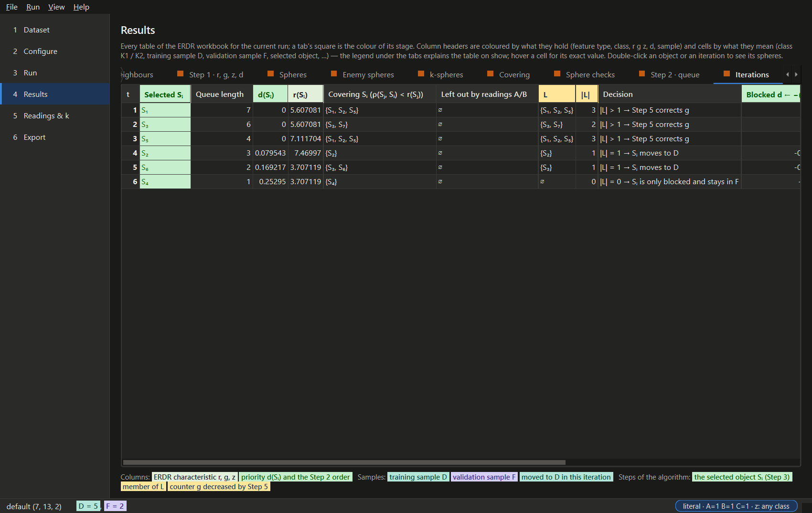The width and height of the screenshot is (812, 513).
Task: Click the r value 7.111704
Action: pos(306,139)
